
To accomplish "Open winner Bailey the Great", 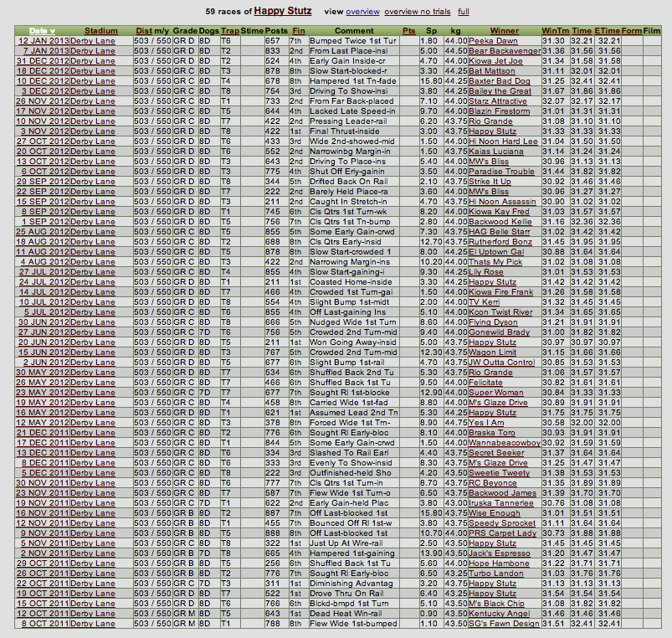I will [500, 91].
